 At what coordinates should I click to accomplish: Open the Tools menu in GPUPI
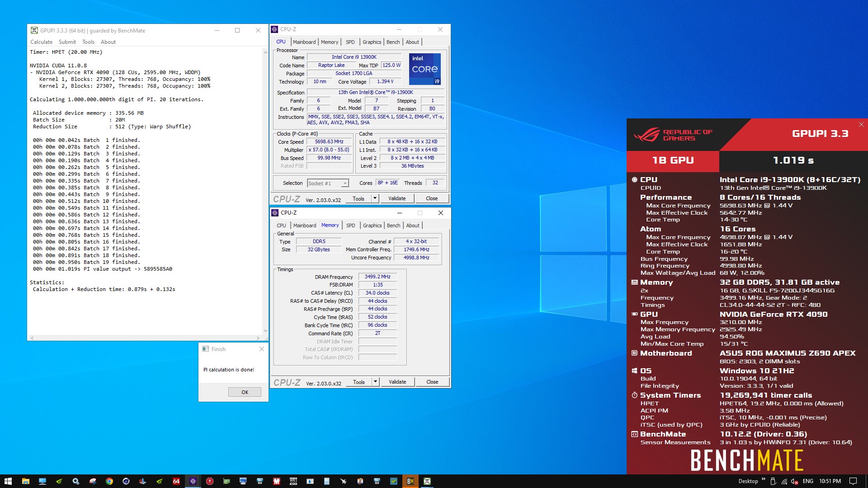[x=88, y=42]
